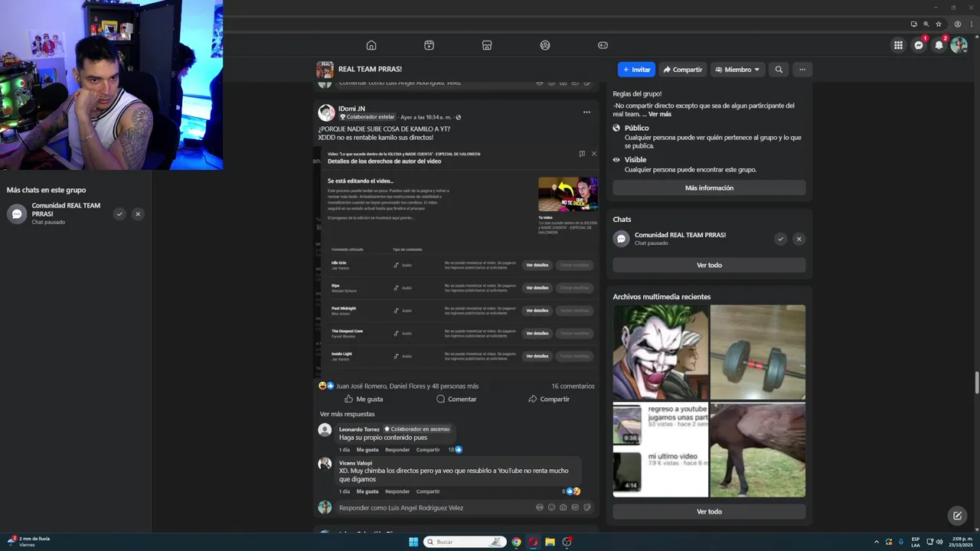Open the notifications bell icon
Screen dimensions: 980x551
click(939, 45)
